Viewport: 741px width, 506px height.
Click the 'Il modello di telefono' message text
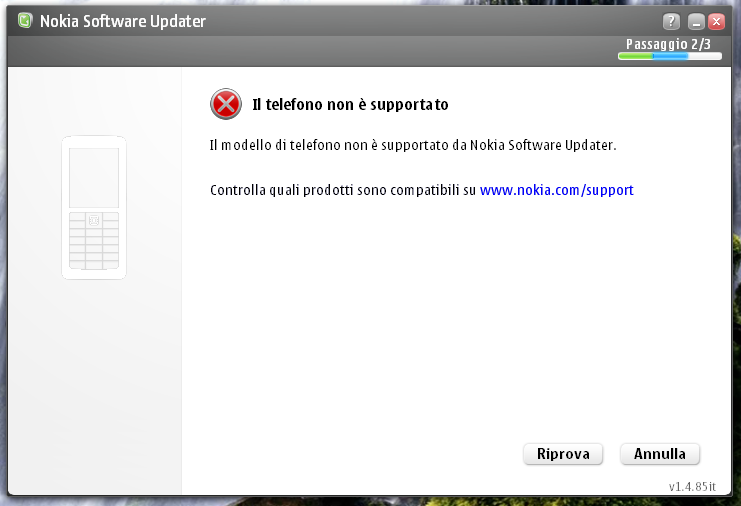click(413, 145)
